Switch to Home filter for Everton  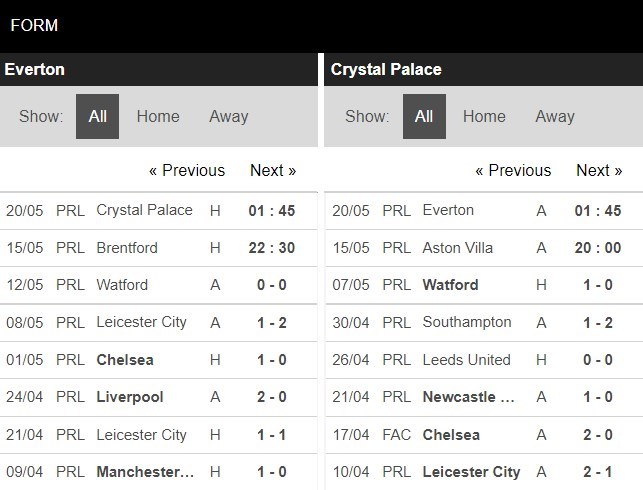(158, 116)
